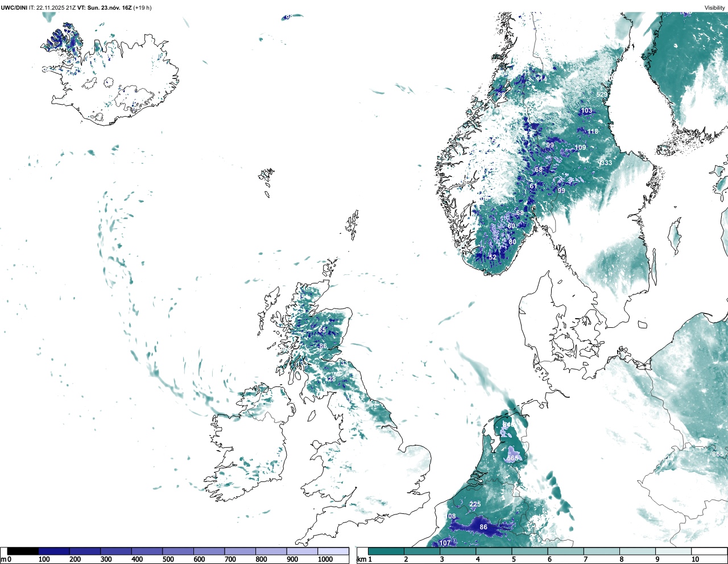Select the black 0 to 100 m legend swatch
Image resolution: width=728 pixels, height=564 pixels.
[23, 551]
